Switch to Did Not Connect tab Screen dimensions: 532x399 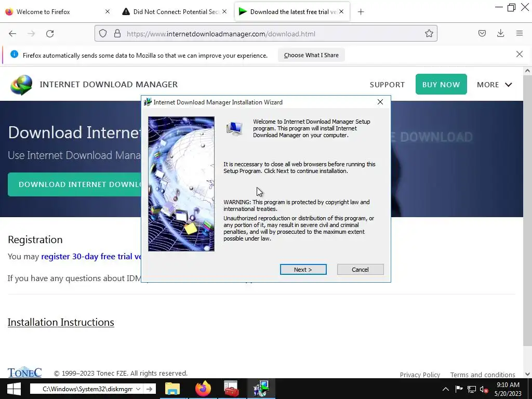(176, 11)
